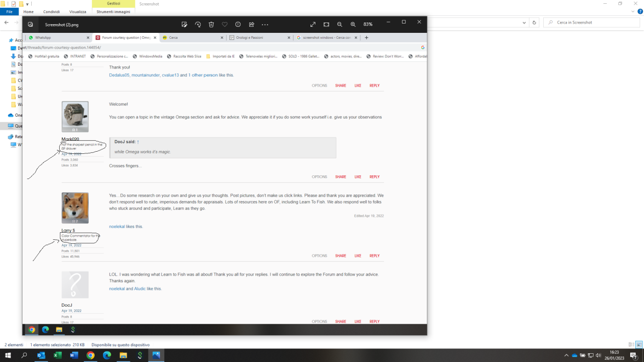Switch to the Visualizza ribbon tab
This screenshot has height=362, width=644.
click(78, 11)
